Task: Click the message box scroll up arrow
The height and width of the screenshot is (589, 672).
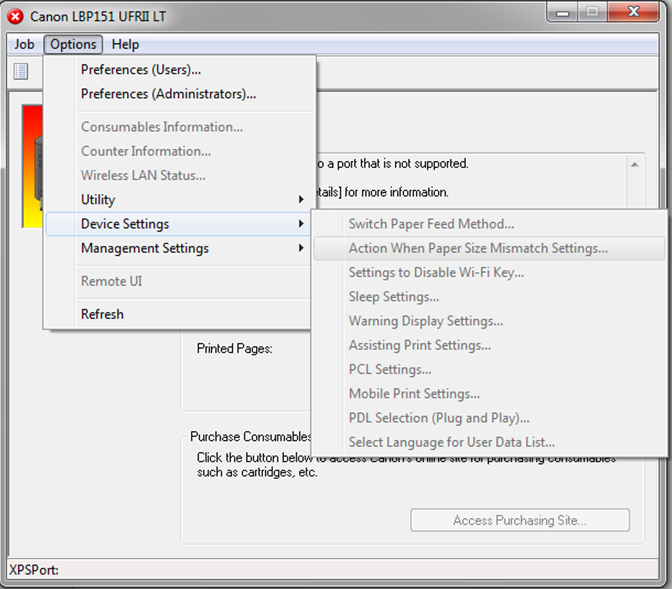Action: [x=635, y=165]
